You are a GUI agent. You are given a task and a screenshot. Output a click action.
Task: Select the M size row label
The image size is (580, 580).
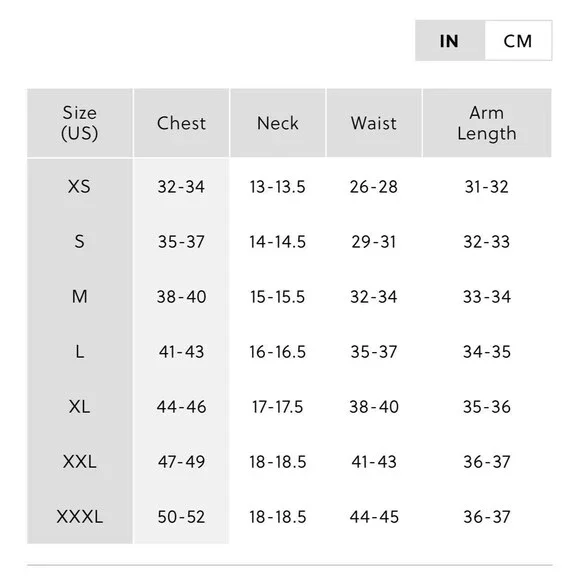coord(80,297)
